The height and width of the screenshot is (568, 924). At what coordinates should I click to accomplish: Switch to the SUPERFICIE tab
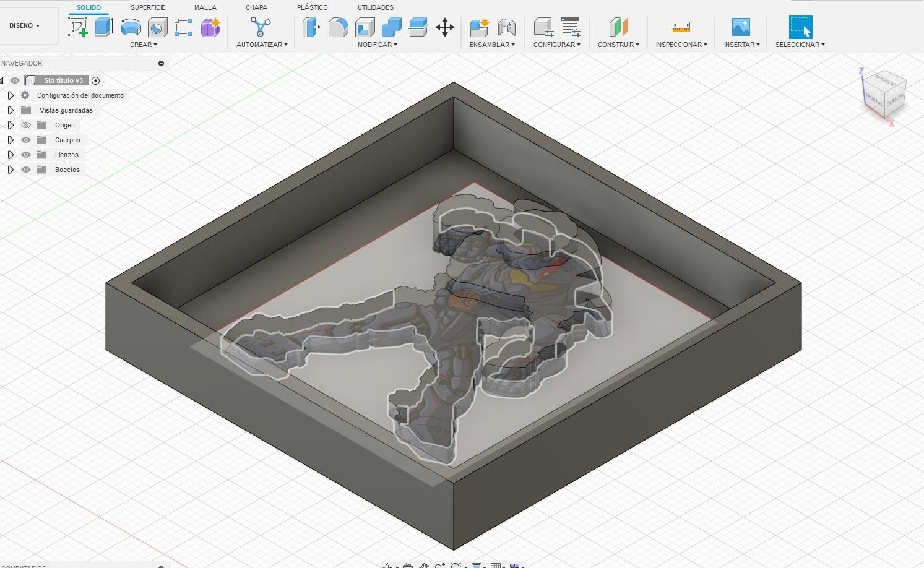click(147, 7)
